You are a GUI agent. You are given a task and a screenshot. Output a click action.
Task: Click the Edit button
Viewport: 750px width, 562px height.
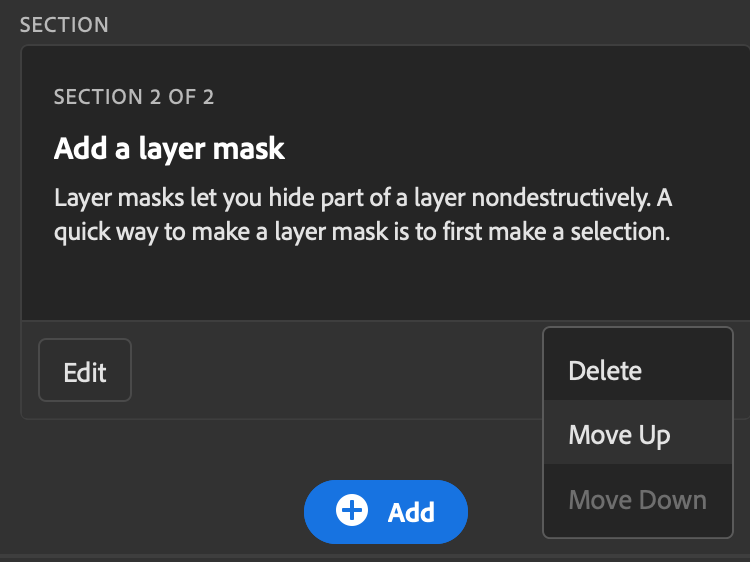pyautogui.click(x=85, y=372)
